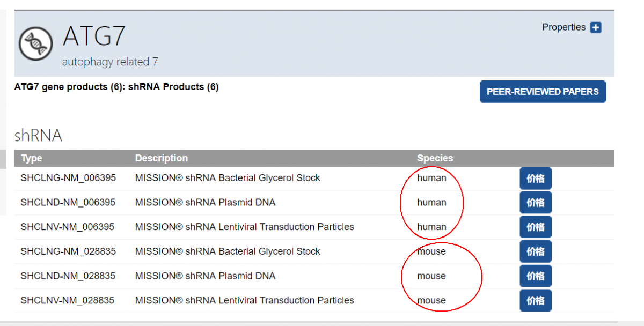This screenshot has height=326, width=644.
Task: Select the SHCLNG-NM_006395 product type
Action: click(x=68, y=178)
